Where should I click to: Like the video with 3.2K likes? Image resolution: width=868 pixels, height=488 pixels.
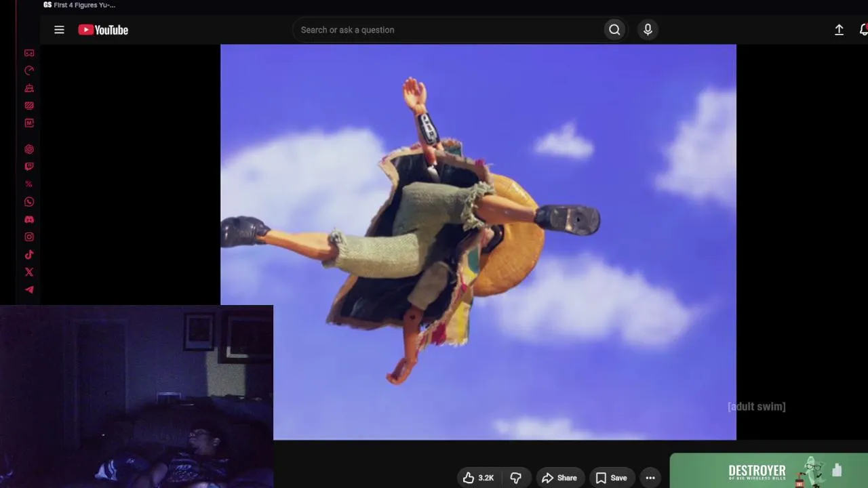[x=478, y=478]
